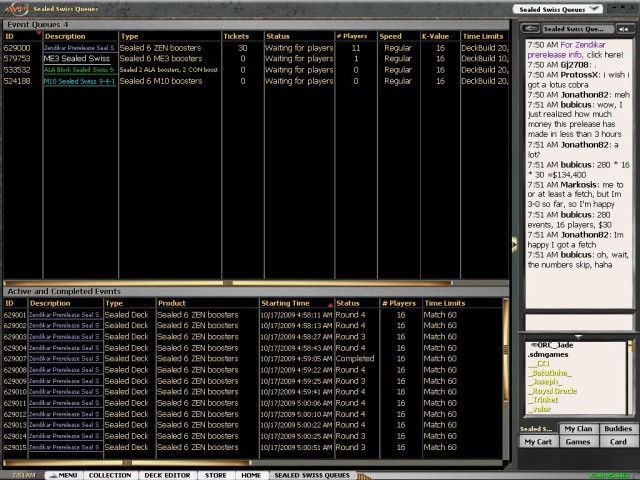Click the clock showing 7:51 AM
The width and height of the screenshot is (640, 480).
pos(23,476)
